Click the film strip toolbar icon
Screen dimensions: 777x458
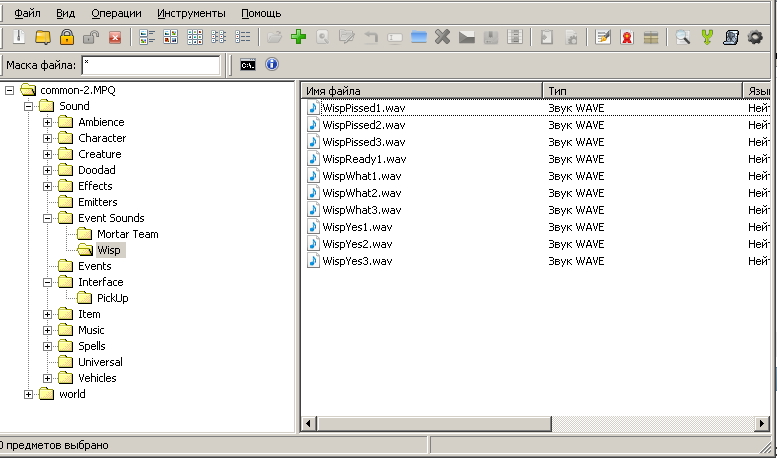tap(515, 37)
